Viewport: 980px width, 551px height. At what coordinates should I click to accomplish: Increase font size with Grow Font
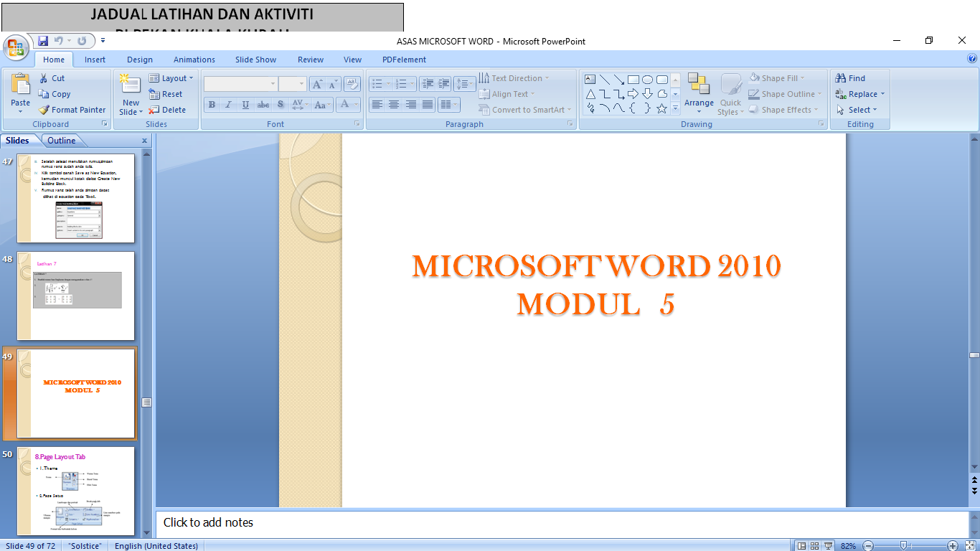coord(317,84)
